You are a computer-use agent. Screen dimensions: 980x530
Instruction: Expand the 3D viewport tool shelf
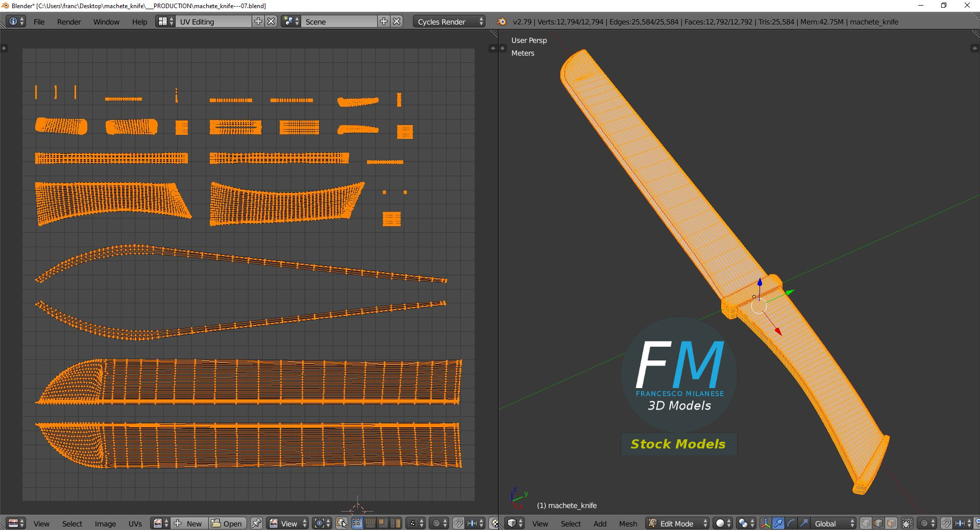coord(502,48)
